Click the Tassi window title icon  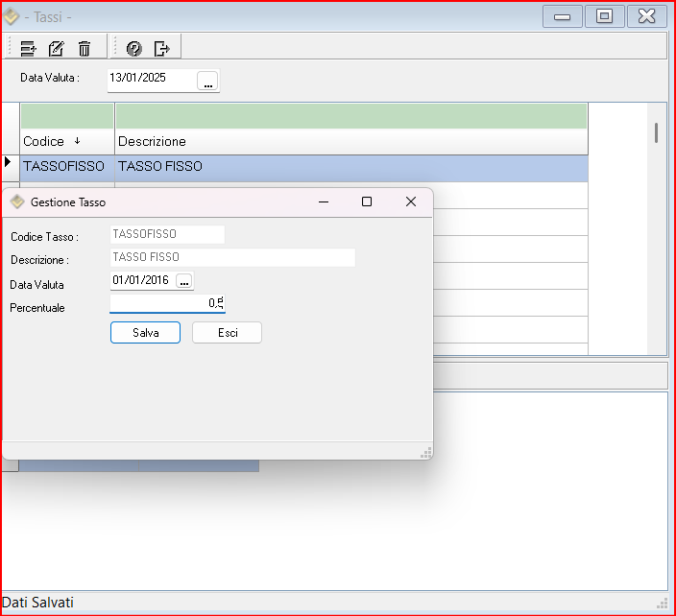[12, 16]
